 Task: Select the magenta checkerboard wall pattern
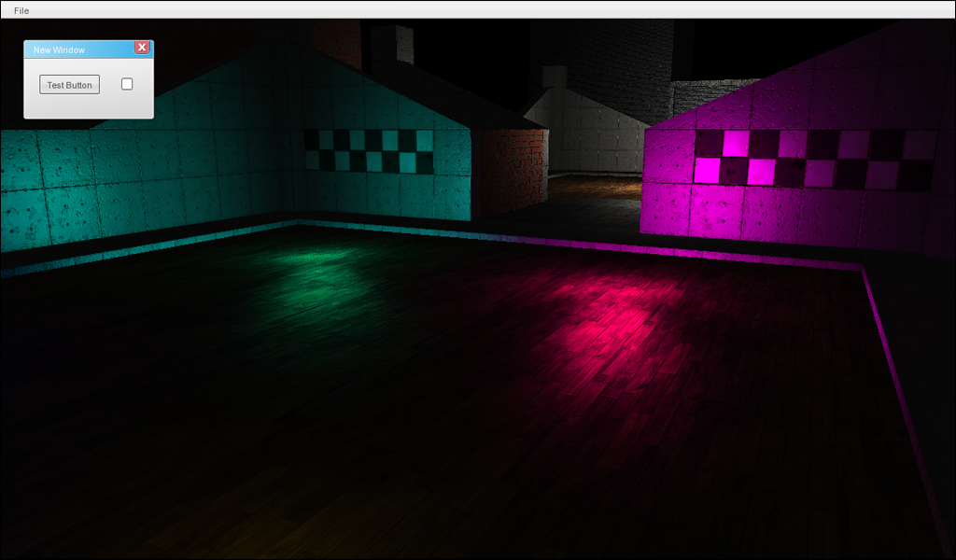click(812, 159)
